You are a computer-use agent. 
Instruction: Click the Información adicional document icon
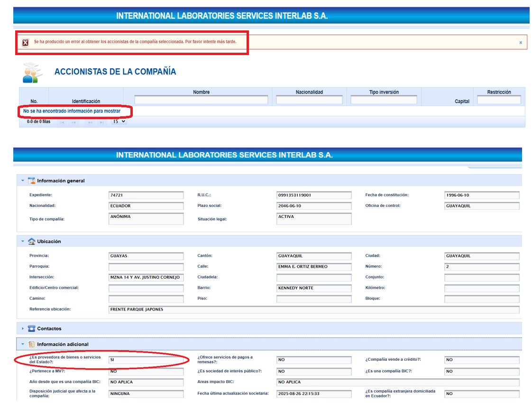pyautogui.click(x=32, y=344)
